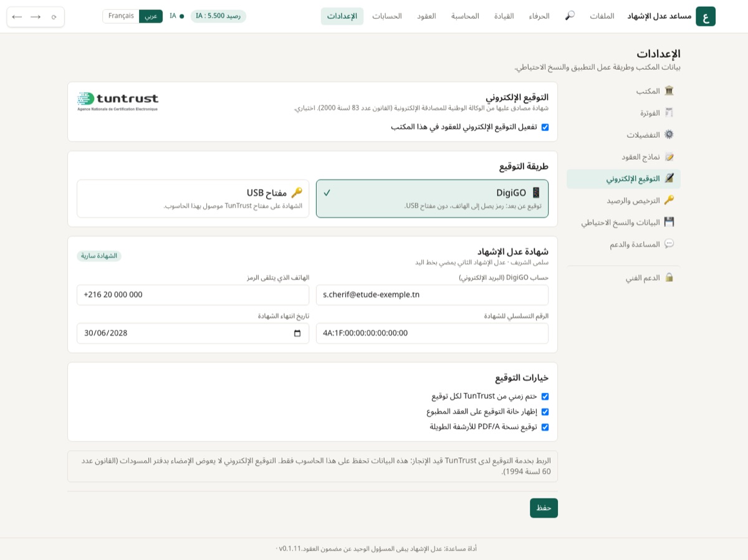Click the reload icon at top left
The image size is (748, 560).
click(54, 17)
